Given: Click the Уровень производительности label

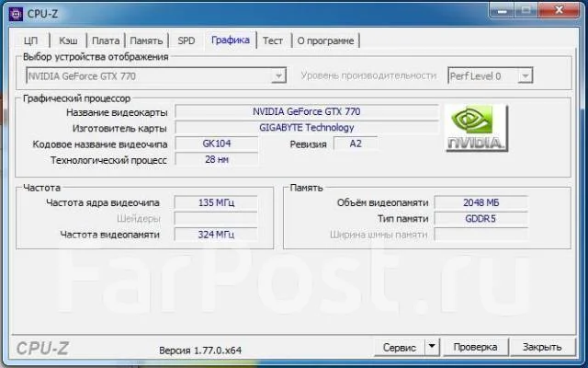Looking at the screenshot, I should point(368,75).
